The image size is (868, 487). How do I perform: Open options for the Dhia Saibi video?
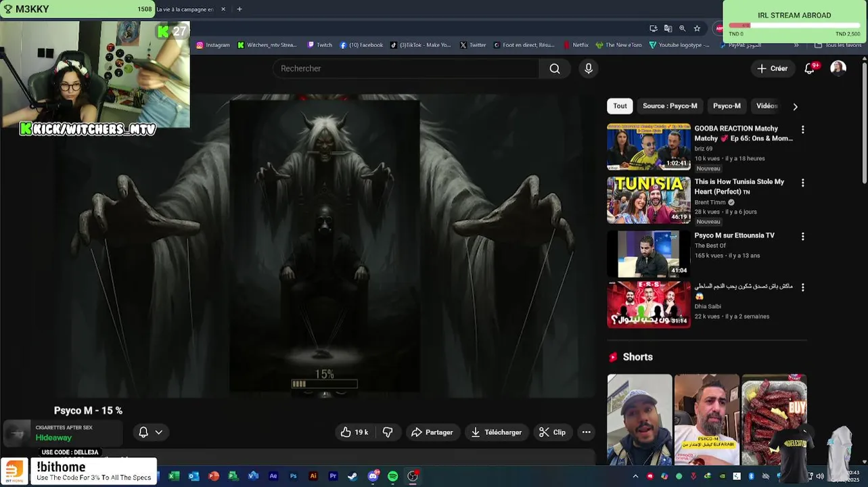(803, 287)
